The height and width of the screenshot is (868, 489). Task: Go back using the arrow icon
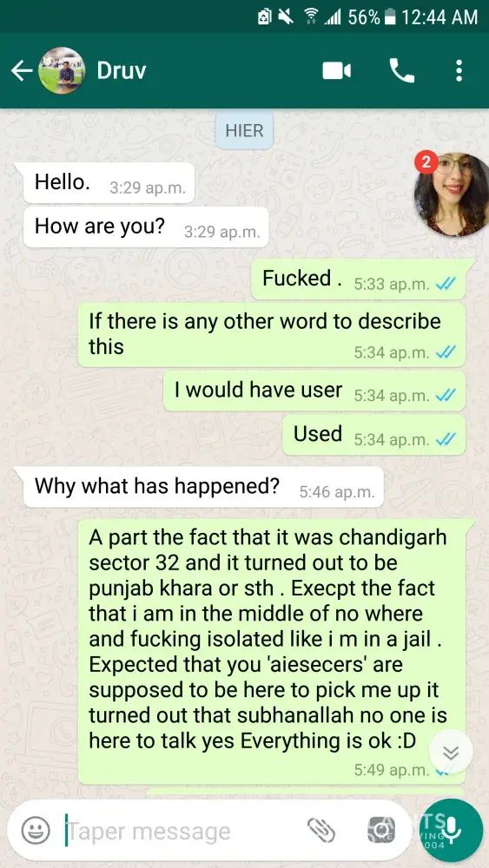tap(21, 71)
